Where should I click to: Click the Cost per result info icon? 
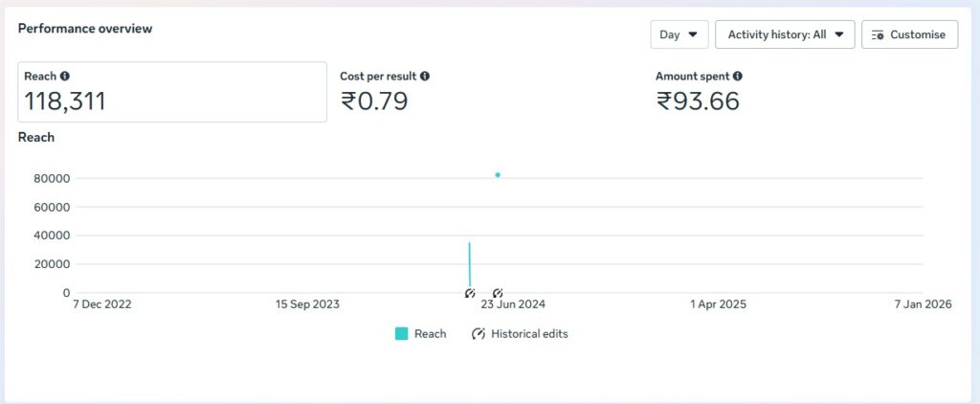click(x=425, y=76)
